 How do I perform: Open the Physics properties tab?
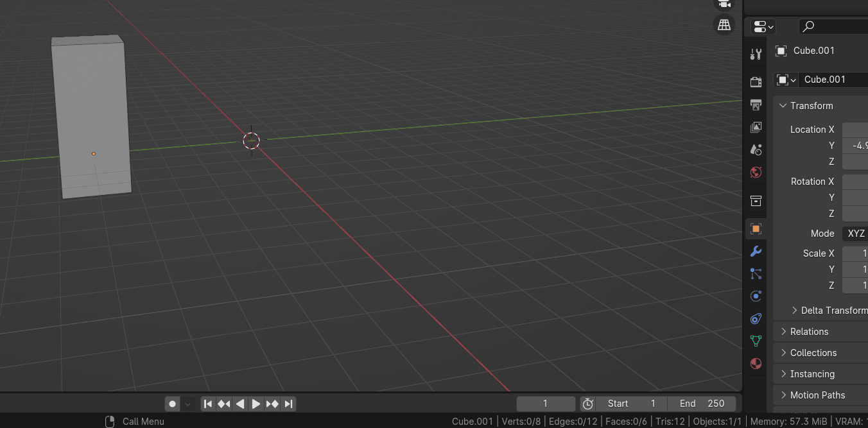pos(756,296)
